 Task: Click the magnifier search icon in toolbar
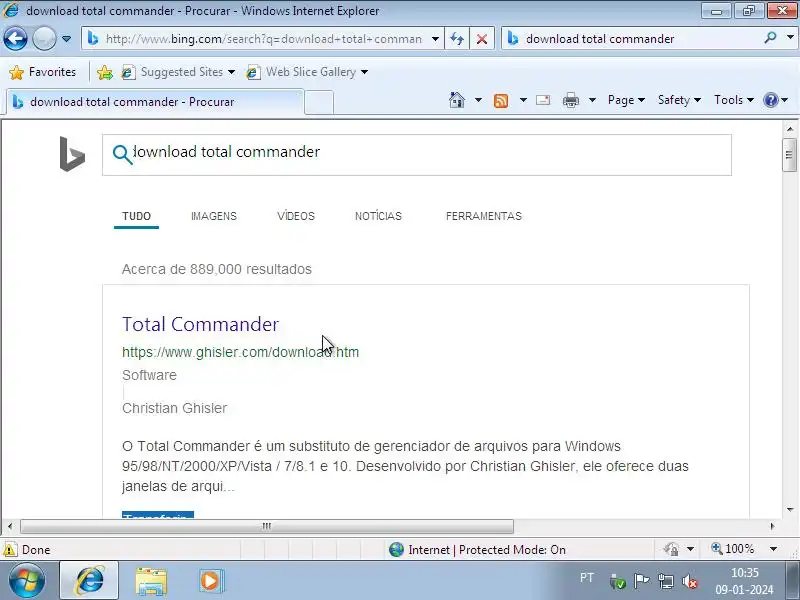point(770,38)
